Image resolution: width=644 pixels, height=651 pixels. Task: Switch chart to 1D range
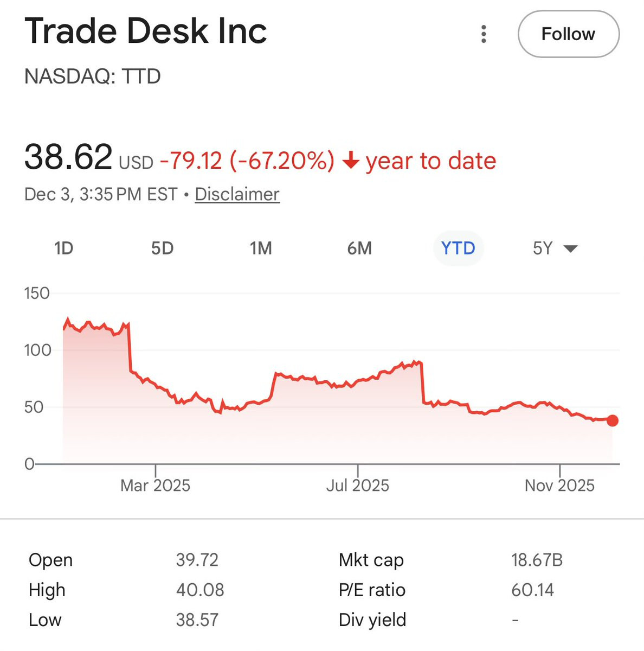pyautogui.click(x=63, y=248)
